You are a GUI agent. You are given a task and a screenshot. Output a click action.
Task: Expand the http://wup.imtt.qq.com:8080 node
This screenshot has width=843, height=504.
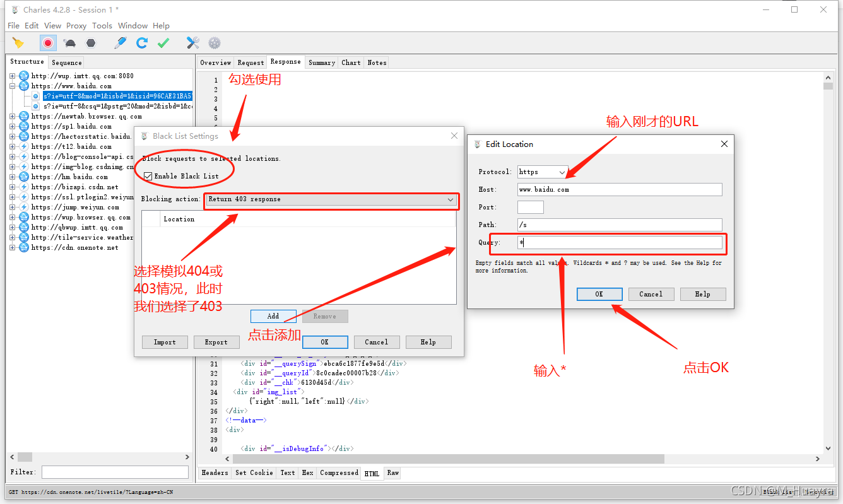12,76
